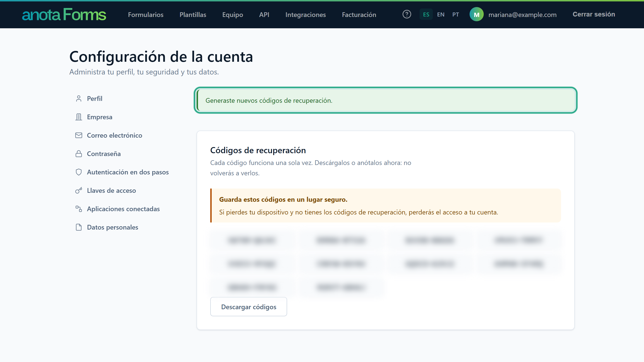Click the 'Generaste nuevos códigos de recuperación.' alert
The width and height of the screenshot is (644, 362).
pyautogui.click(x=385, y=100)
